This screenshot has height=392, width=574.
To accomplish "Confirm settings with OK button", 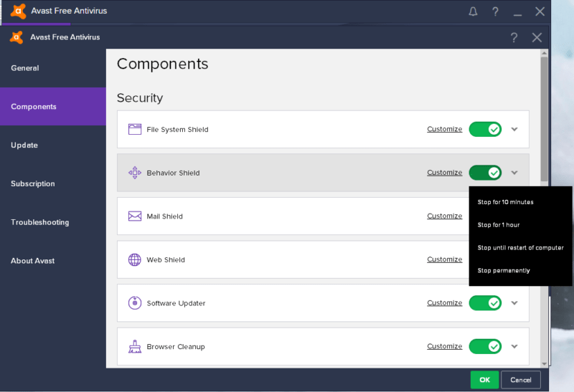I will tap(484, 380).
